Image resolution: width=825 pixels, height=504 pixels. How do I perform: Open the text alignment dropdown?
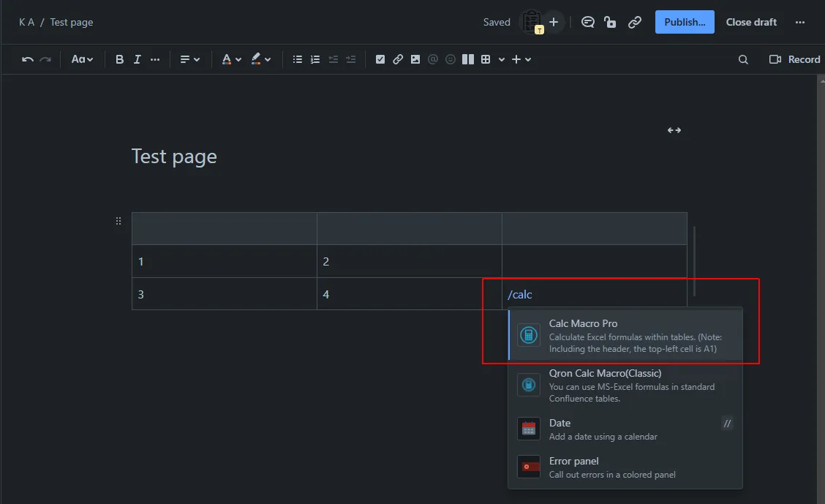[190, 59]
